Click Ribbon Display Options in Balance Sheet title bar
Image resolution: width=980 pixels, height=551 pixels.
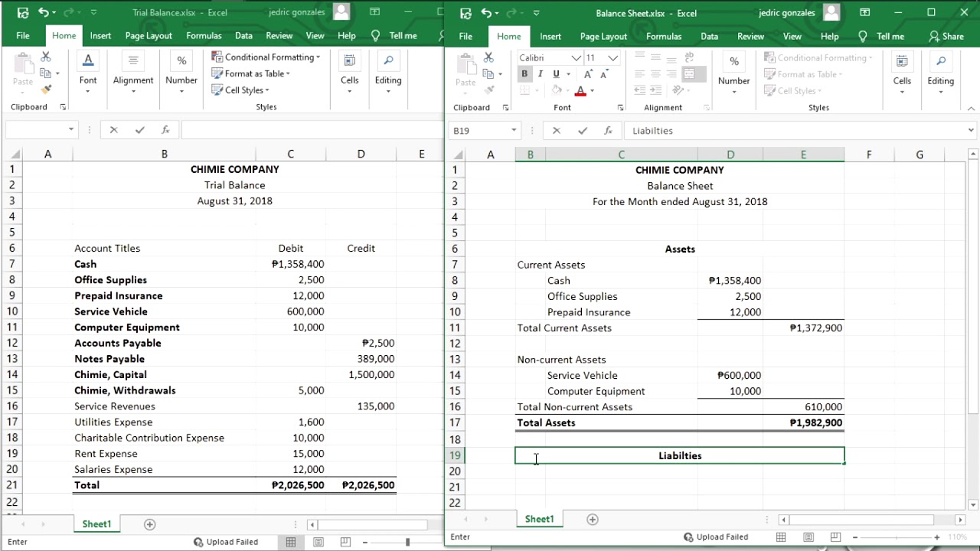tap(864, 13)
